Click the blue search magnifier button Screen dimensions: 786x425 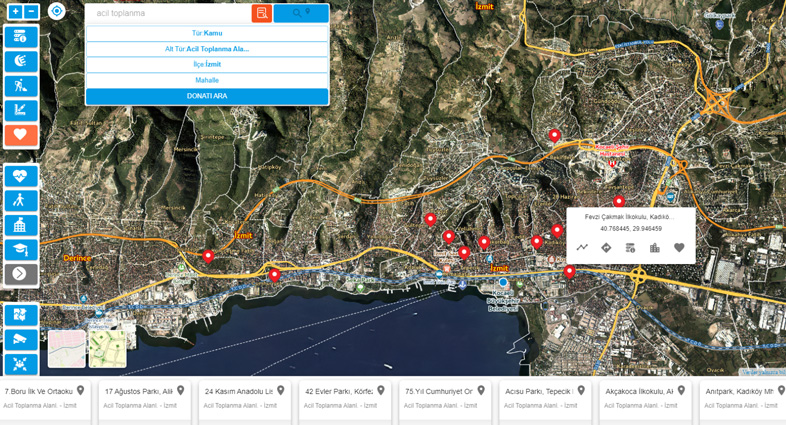[x=301, y=13]
